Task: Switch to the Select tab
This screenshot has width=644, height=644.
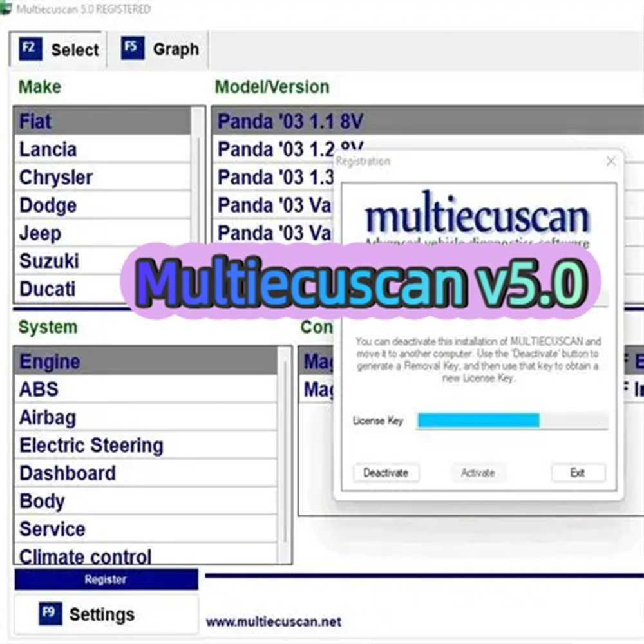Action: click(x=58, y=50)
